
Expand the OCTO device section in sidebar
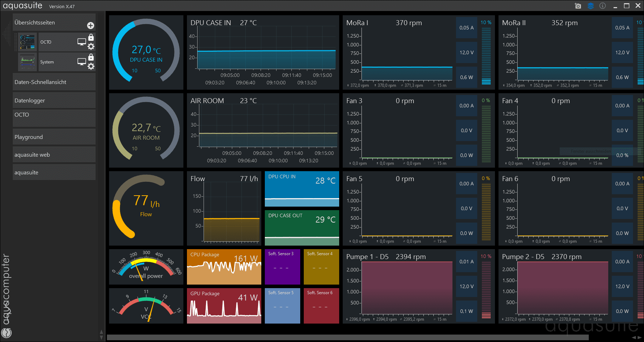click(54, 118)
